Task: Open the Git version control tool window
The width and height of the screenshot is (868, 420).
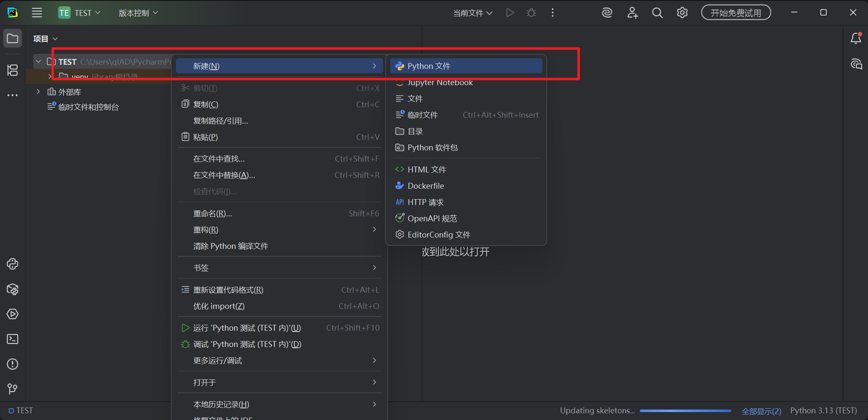Action: [x=13, y=389]
